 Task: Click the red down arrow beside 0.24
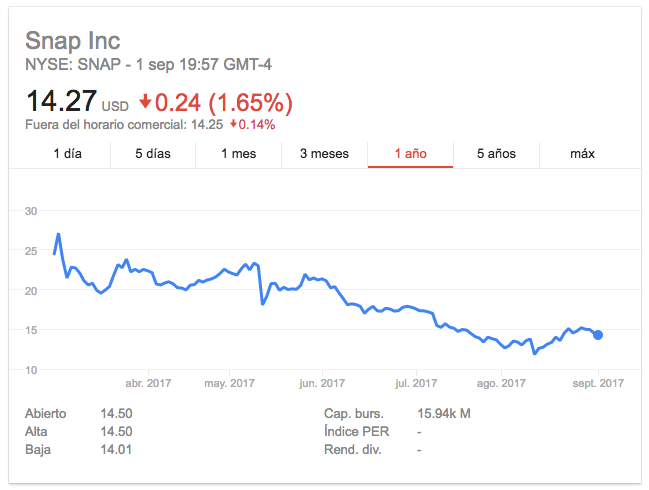145,102
